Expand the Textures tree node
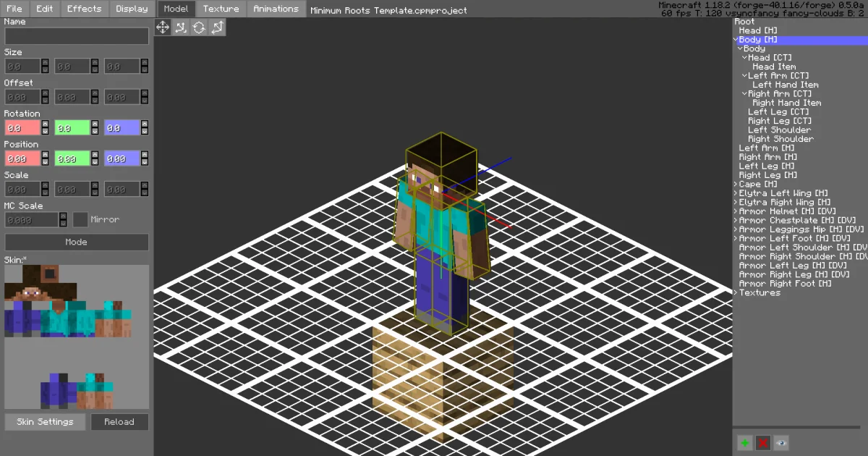 736,293
